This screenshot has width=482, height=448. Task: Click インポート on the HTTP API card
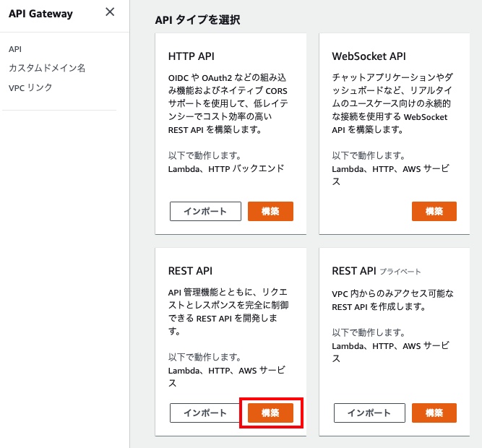pyautogui.click(x=205, y=211)
